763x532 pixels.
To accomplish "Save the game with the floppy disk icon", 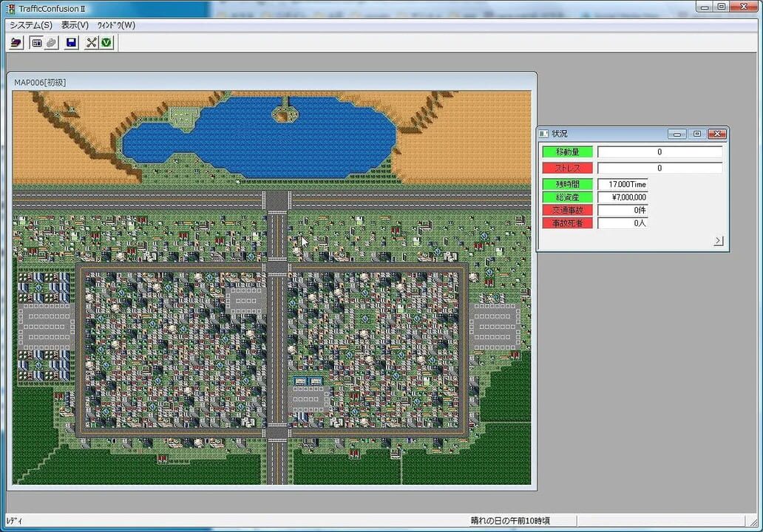I will pyautogui.click(x=70, y=42).
